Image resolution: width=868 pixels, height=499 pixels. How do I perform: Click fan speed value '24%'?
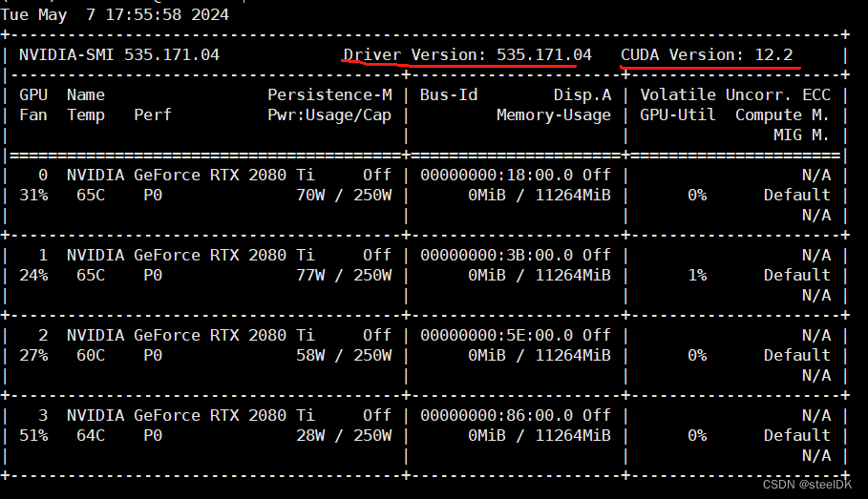pos(33,275)
